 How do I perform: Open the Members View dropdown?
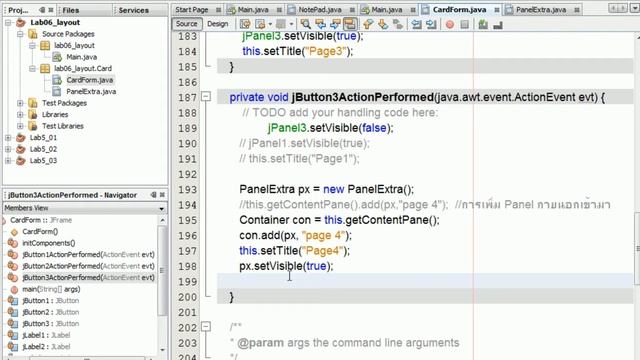click(x=162, y=209)
